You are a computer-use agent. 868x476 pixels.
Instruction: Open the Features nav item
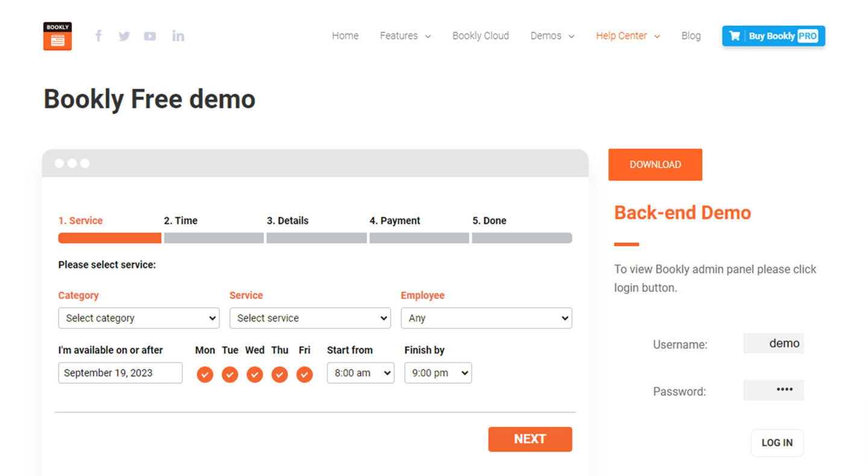pos(398,36)
